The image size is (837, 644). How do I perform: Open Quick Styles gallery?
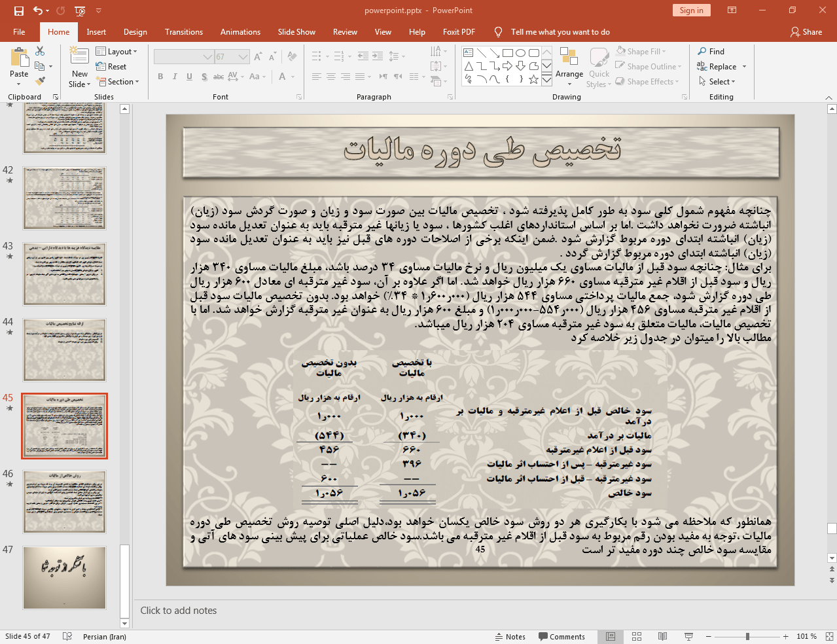coord(599,67)
